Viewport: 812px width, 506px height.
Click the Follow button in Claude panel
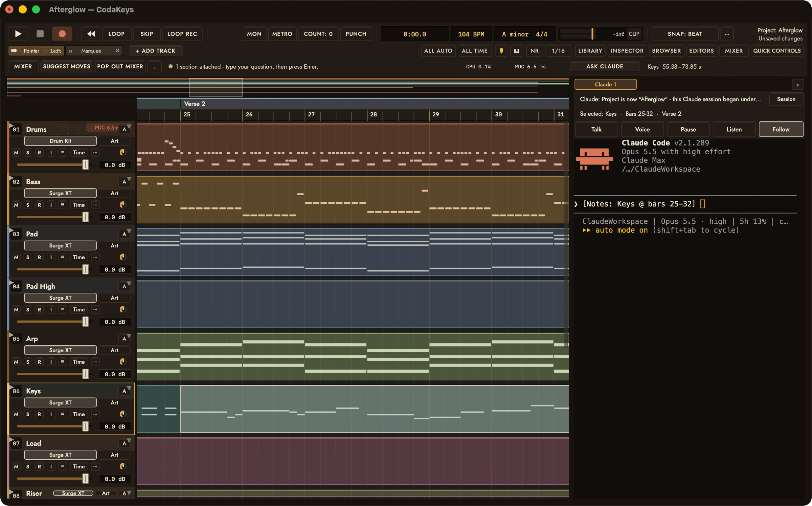pos(781,129)
